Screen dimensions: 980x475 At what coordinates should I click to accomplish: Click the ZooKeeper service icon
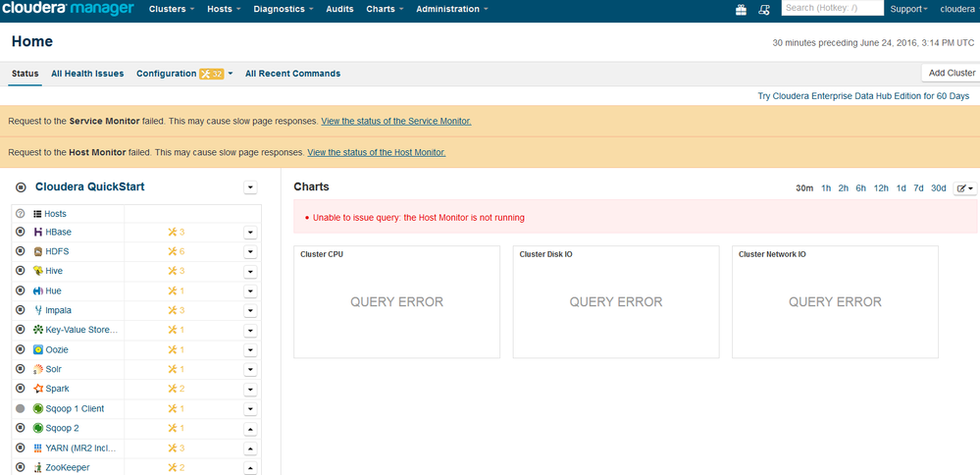[38, 467]
